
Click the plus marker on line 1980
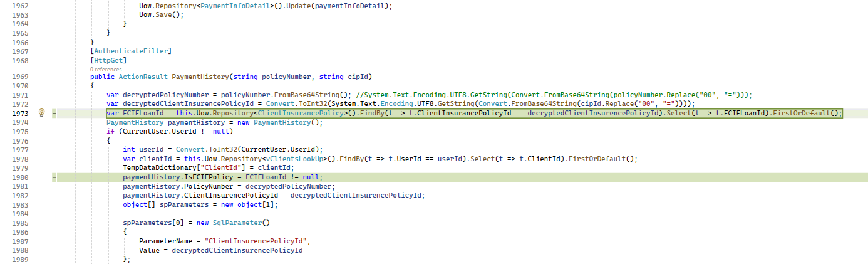54,177
